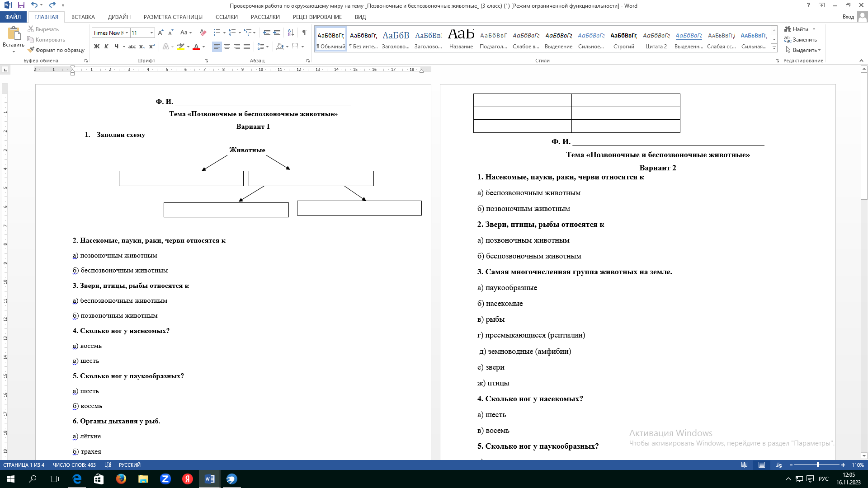Toggle italic formatting (К)
The image size is (868, 488).
pos(106,47)
